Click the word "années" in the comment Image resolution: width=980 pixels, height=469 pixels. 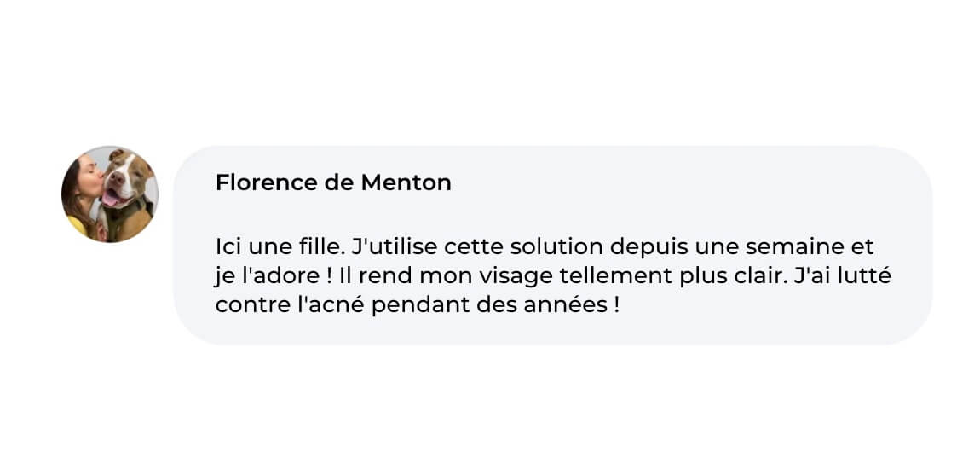pyautogui.click(x=564, y=306)
